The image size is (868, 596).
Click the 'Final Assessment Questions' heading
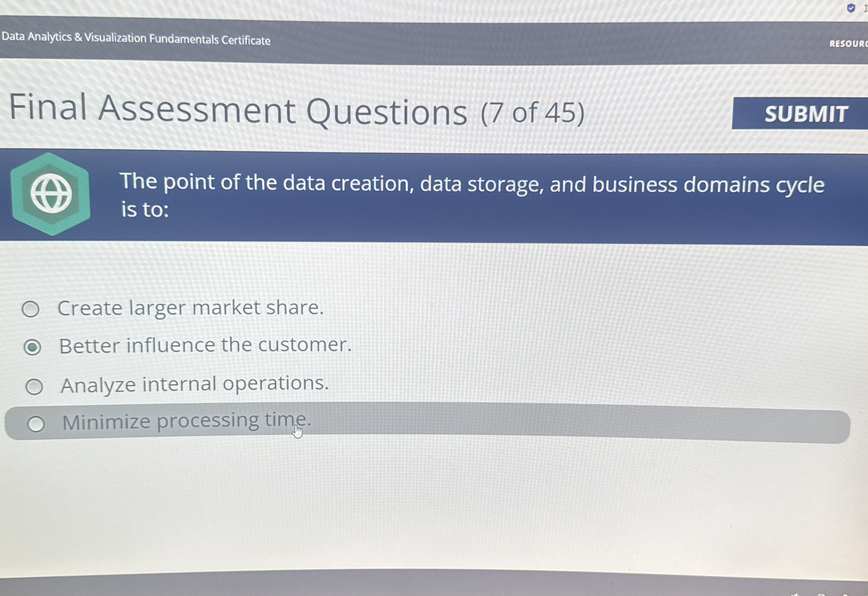point(239,112)
